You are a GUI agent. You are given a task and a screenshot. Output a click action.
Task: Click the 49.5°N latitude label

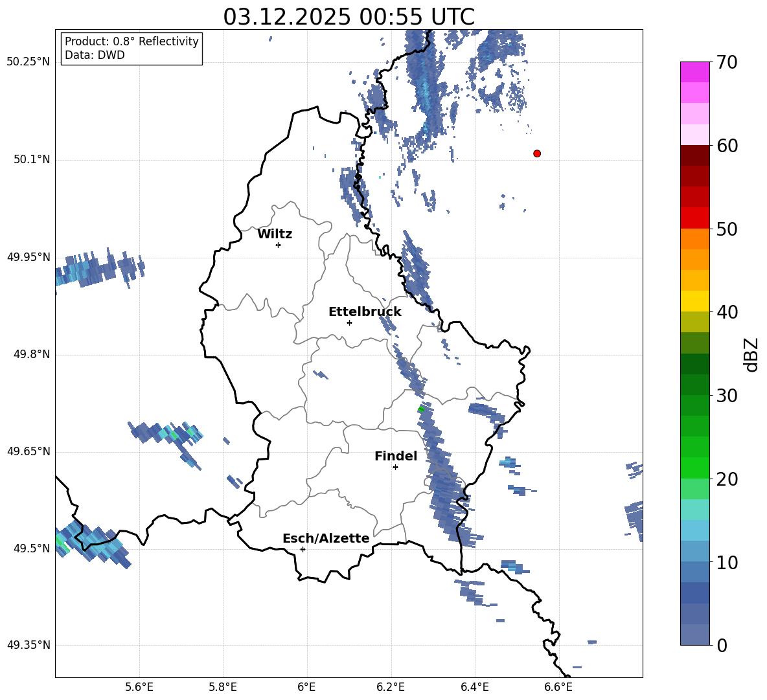click(x=31, y=548)
